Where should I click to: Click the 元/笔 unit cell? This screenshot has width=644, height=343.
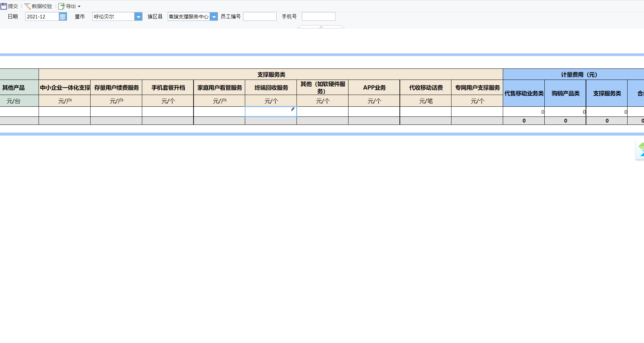point(426,101)
